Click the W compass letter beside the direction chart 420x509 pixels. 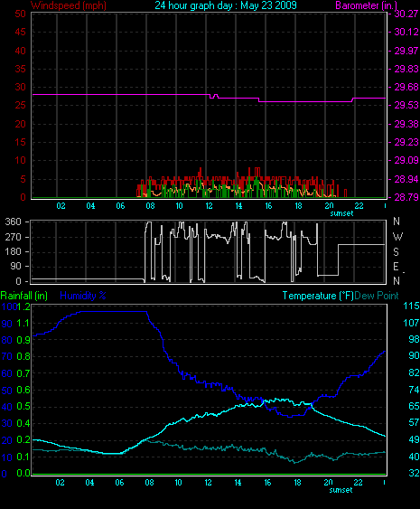point(397,237)
